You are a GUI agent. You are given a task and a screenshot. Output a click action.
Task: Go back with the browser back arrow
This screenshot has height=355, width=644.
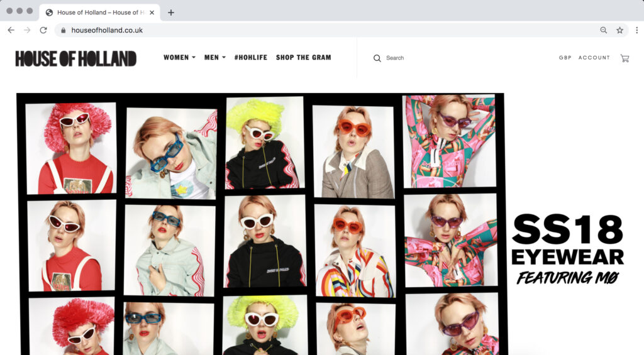tap(11, 30)
